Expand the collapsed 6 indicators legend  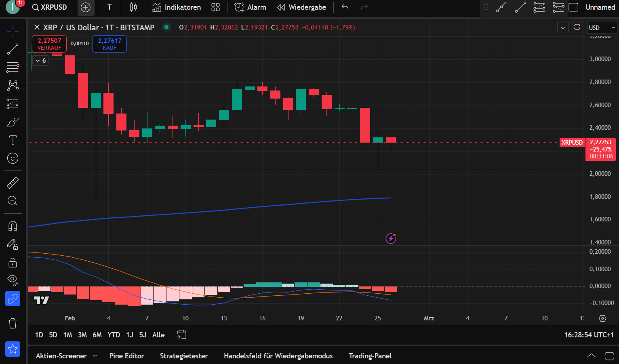(x=40, y=61)
